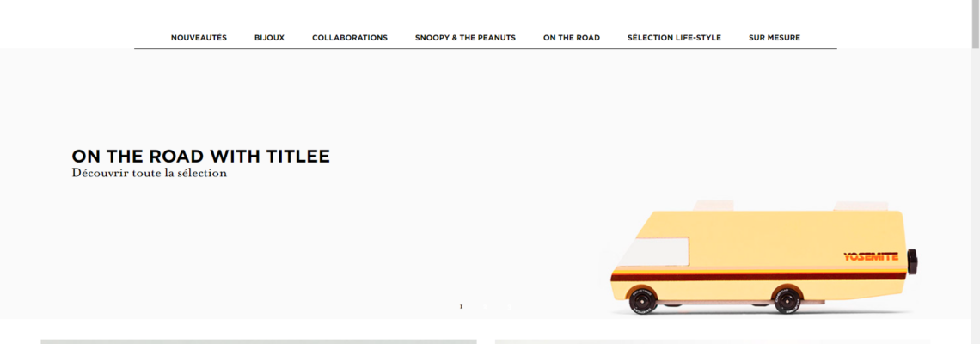This screenshot has height=344, width=980.
Task: Open SÉLECTION LIFE-STYLE menu
Action: 674,38
